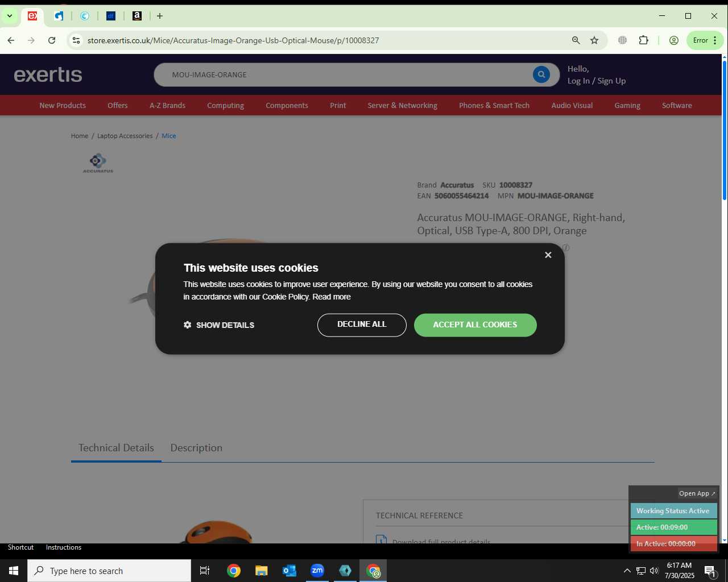Open the browser extensions puzzle icon
The image size is (728, 582).
[x=644, y=40]
